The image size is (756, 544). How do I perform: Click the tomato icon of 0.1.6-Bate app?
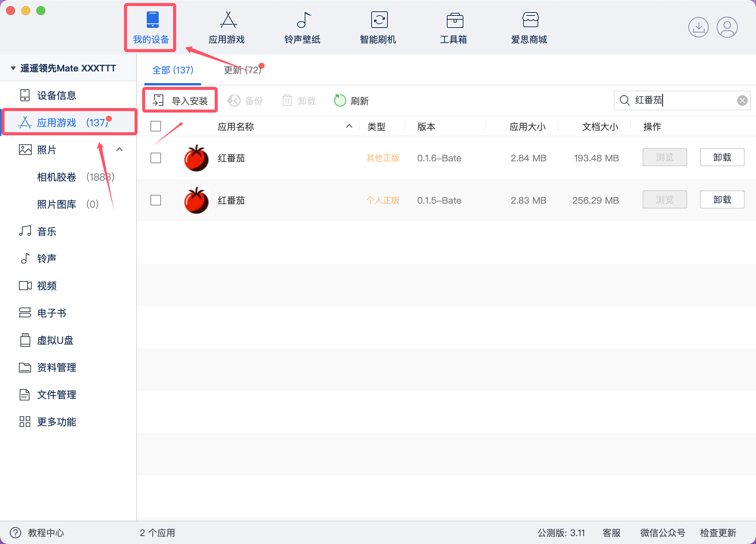click(196, 158)
